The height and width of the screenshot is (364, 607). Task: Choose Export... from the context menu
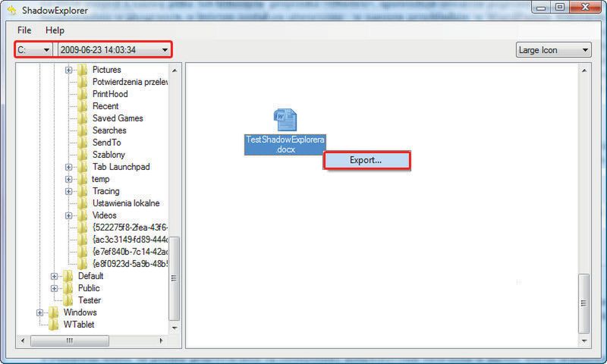tap(366, 160)
